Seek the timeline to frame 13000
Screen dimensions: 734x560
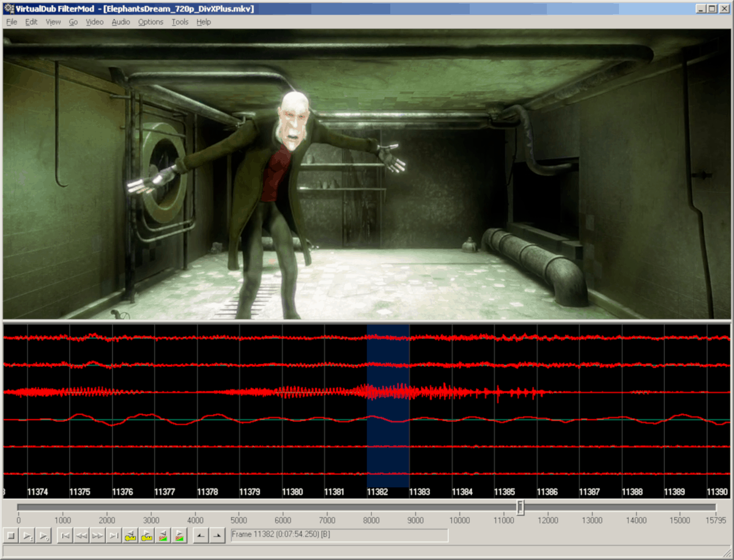[592, 520]
